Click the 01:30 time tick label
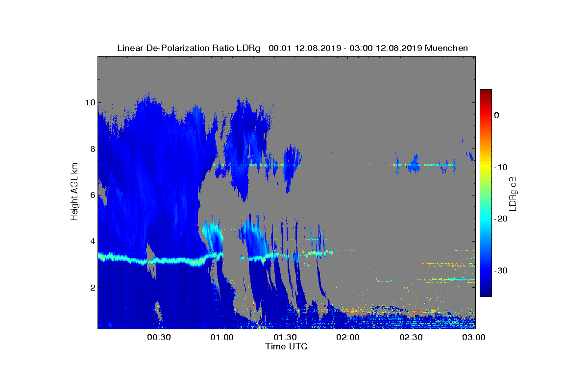 [285, 338]
